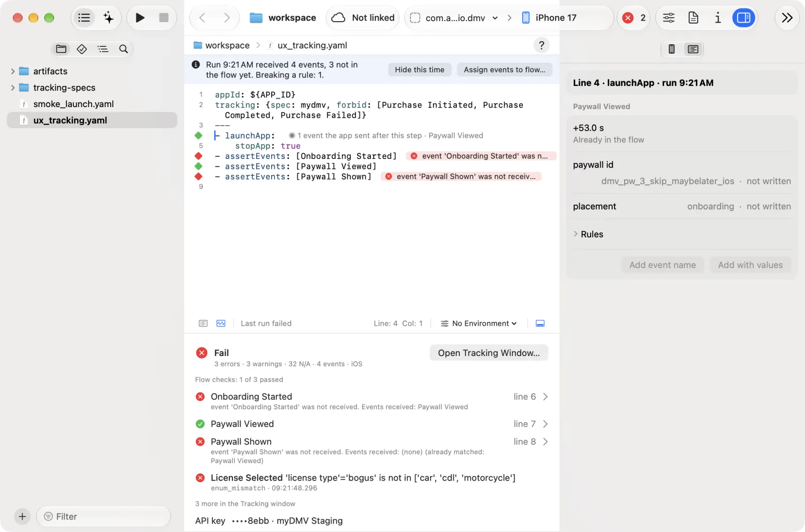Show the activity monitor icon in status bar
Screen dimensions: 805x532
[x=221, y=323]
